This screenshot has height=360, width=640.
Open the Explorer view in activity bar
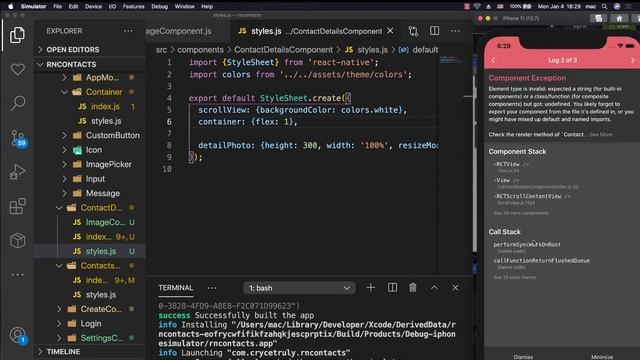[x=17, y=35]
